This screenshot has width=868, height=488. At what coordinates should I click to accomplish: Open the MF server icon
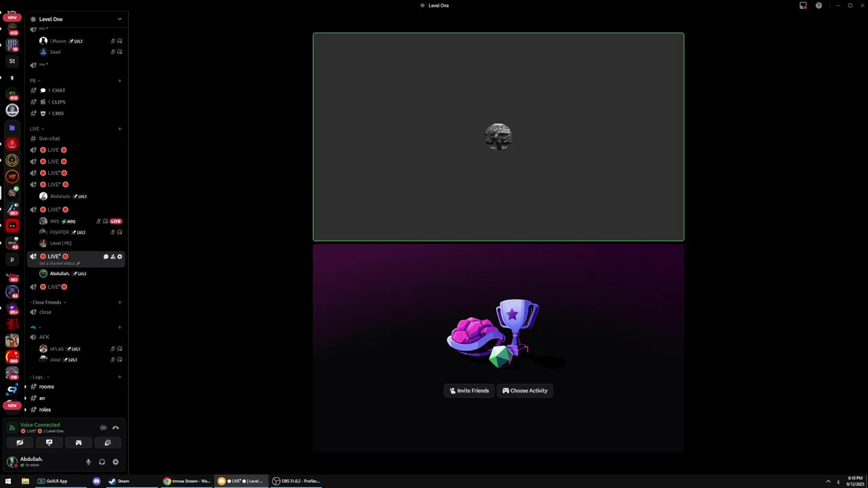(x=12, y=176)
